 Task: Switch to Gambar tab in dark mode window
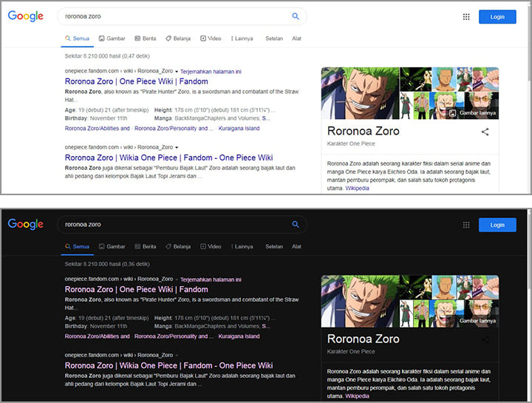click(x=112, y=246)
